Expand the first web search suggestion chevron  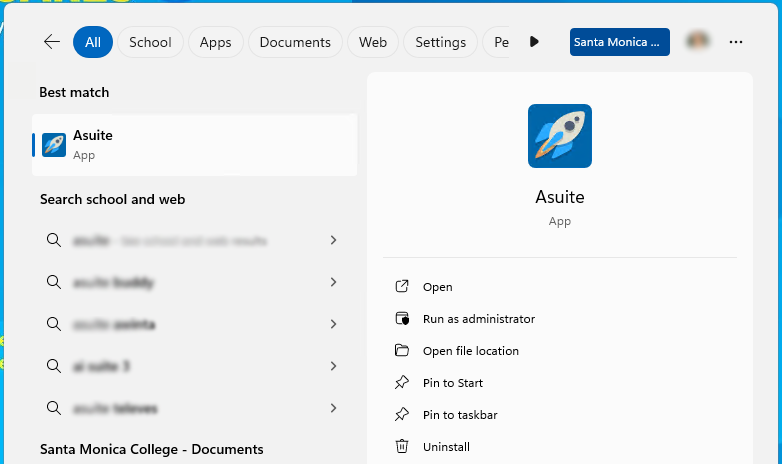pyautogui.click(x=333, y=240)
